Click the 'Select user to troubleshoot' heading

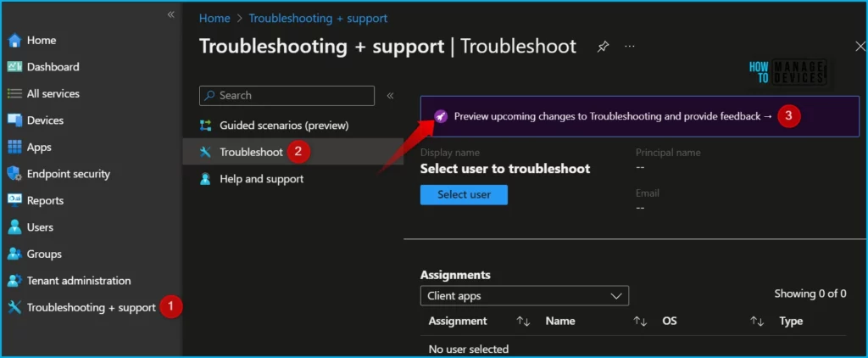point(505,169)
